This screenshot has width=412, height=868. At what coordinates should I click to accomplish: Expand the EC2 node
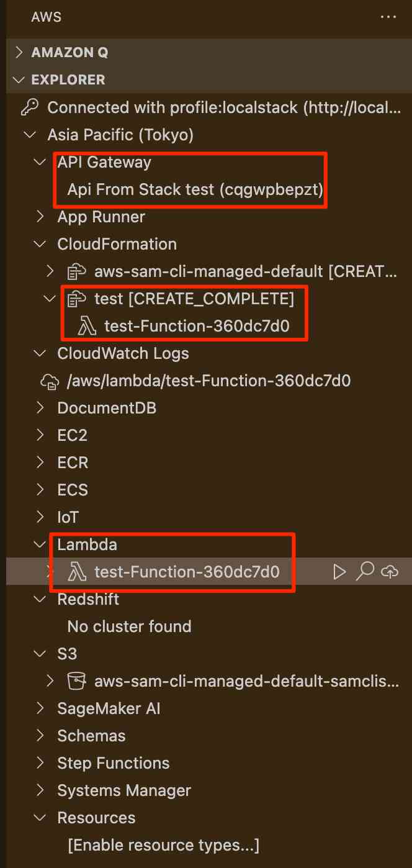41,435
